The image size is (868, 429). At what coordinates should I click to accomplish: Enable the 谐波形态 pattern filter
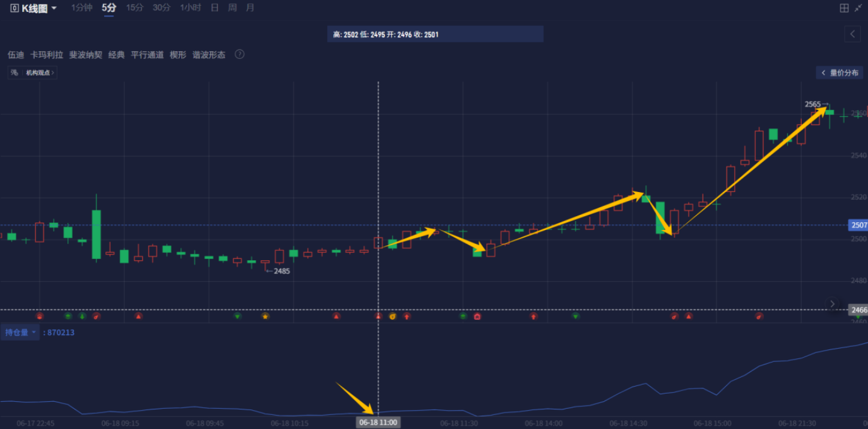pyautogui.click(x=209, y=55)
